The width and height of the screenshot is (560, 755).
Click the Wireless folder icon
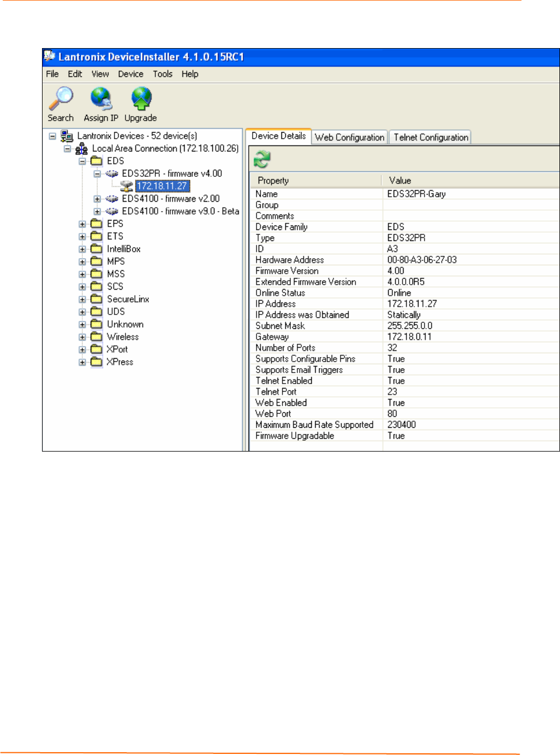pos(97,337)
